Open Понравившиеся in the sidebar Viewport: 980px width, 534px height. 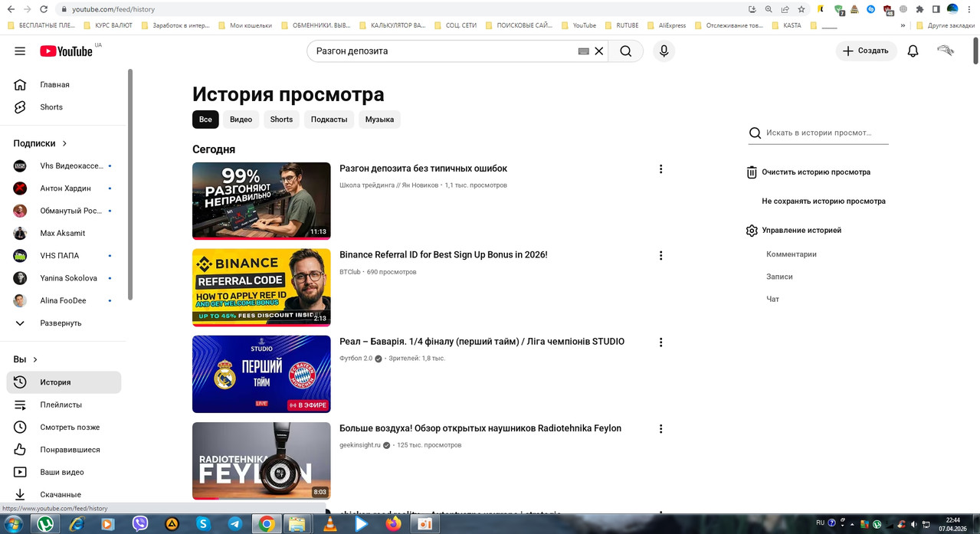click(x=64, y=450)
